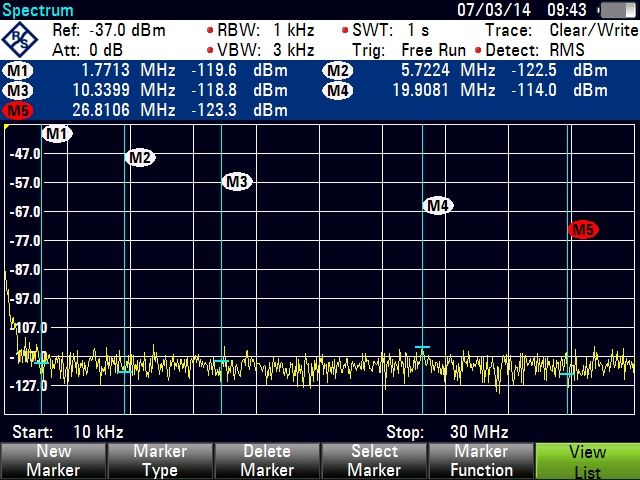Click the M3 badge in marker list

pos(17,90)
